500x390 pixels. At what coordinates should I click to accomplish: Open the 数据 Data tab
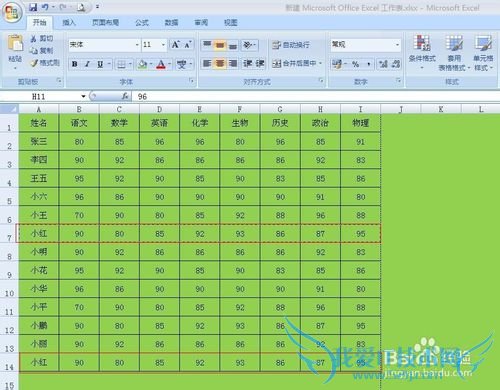click(x=171, y=23)
